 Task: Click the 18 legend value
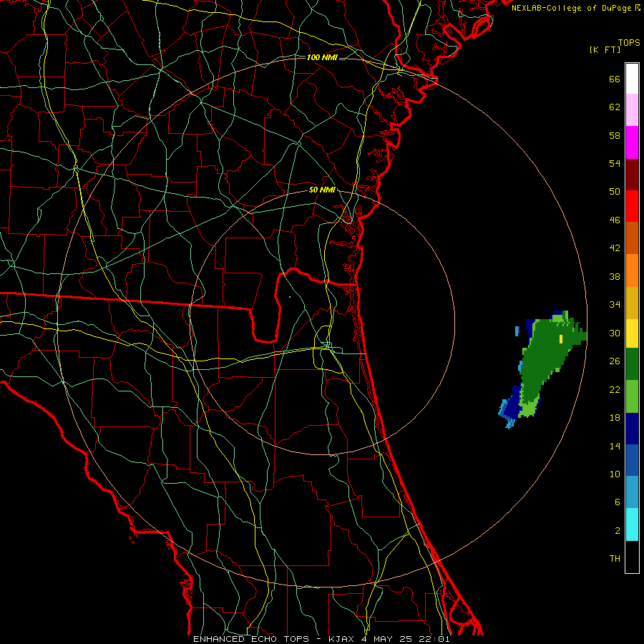click(615, 418)
